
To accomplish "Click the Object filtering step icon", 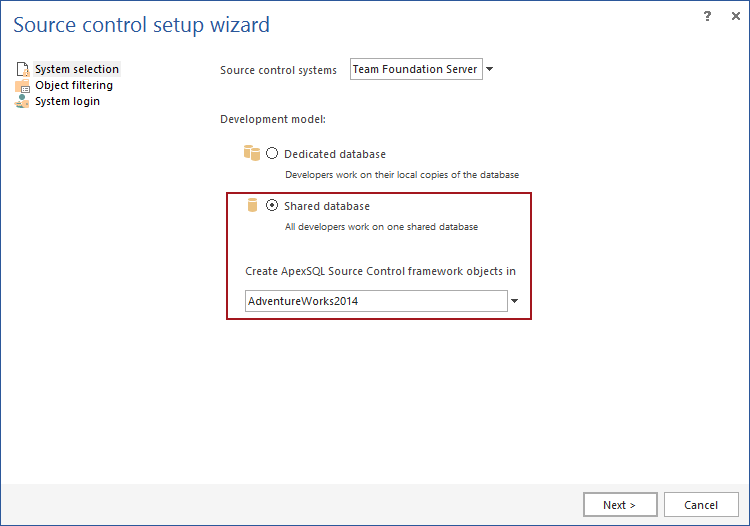I will [22, 85].
